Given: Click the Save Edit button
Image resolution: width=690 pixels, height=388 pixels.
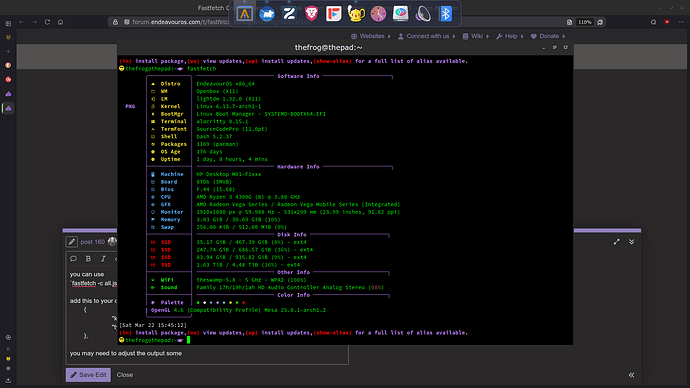Looking at the screenshot, I should point(88,375).
